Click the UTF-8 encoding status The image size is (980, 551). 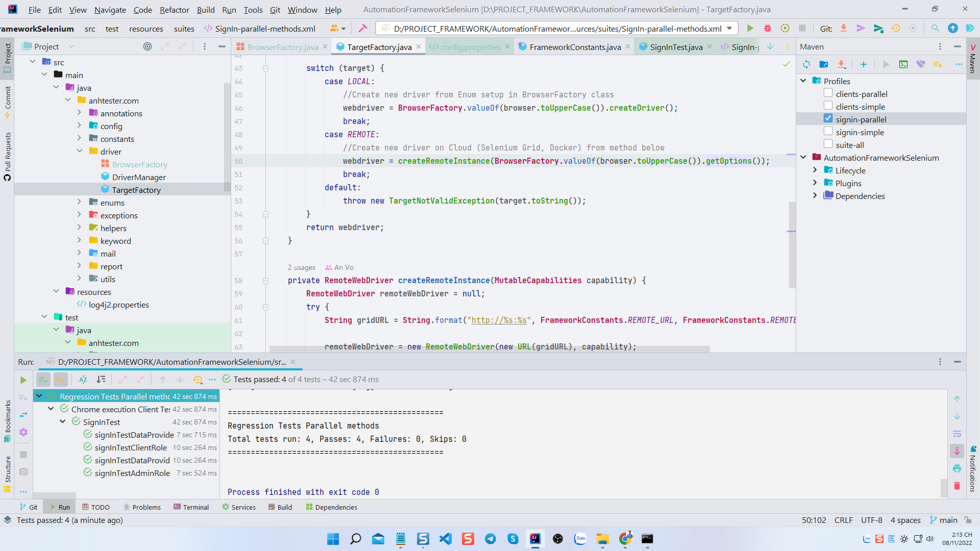871,520
